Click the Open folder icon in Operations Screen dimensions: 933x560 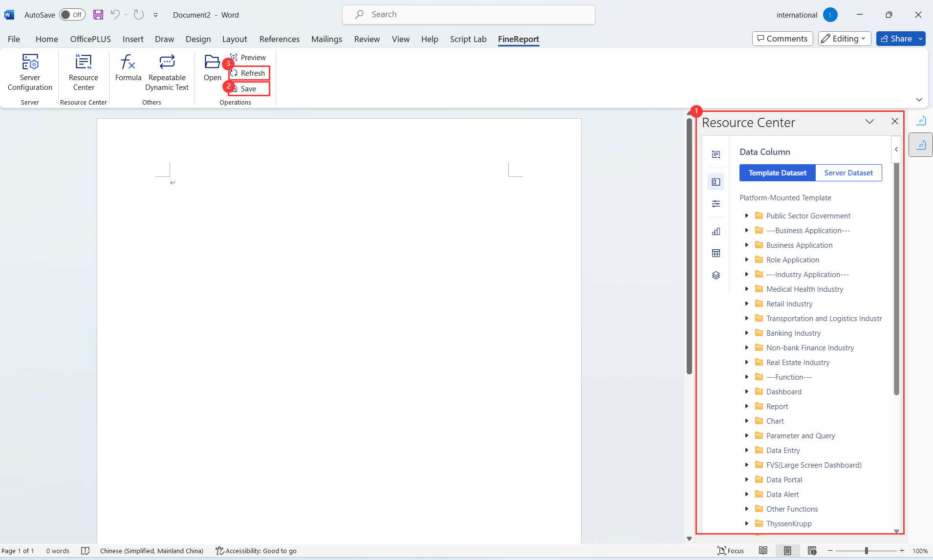[212, 67]
